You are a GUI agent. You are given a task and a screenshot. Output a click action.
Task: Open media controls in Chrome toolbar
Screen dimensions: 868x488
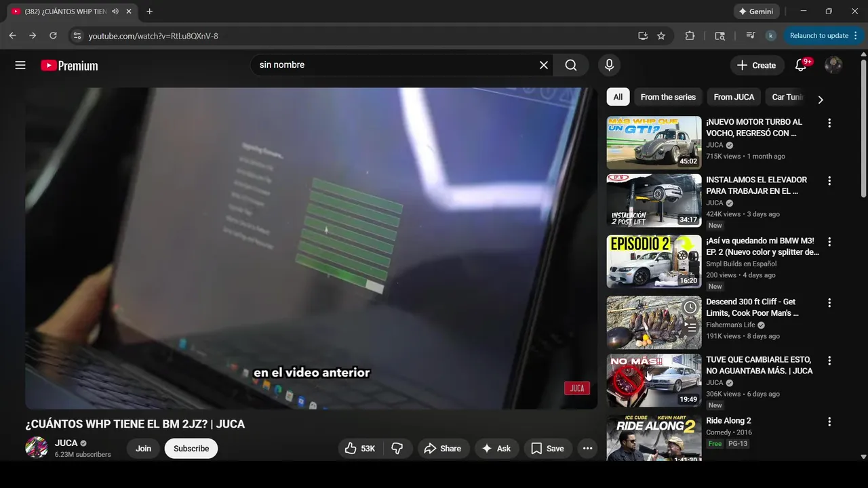point(751,36)
